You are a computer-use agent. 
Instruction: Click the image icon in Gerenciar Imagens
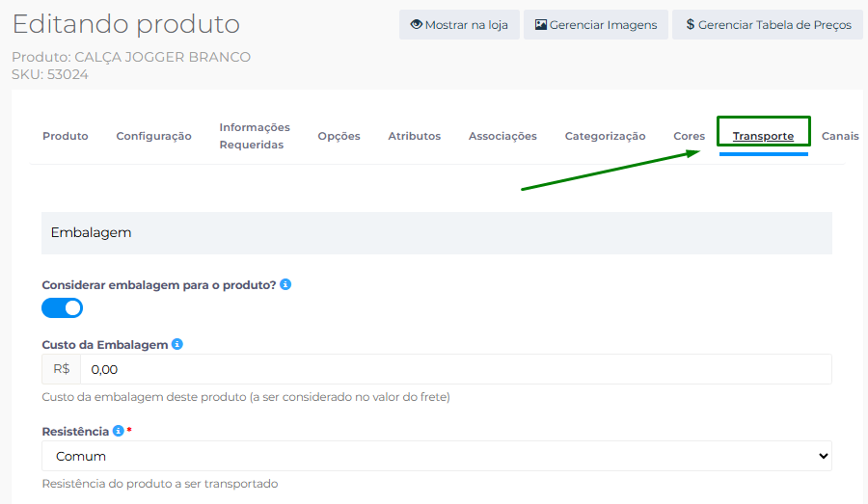pos(540,24)
